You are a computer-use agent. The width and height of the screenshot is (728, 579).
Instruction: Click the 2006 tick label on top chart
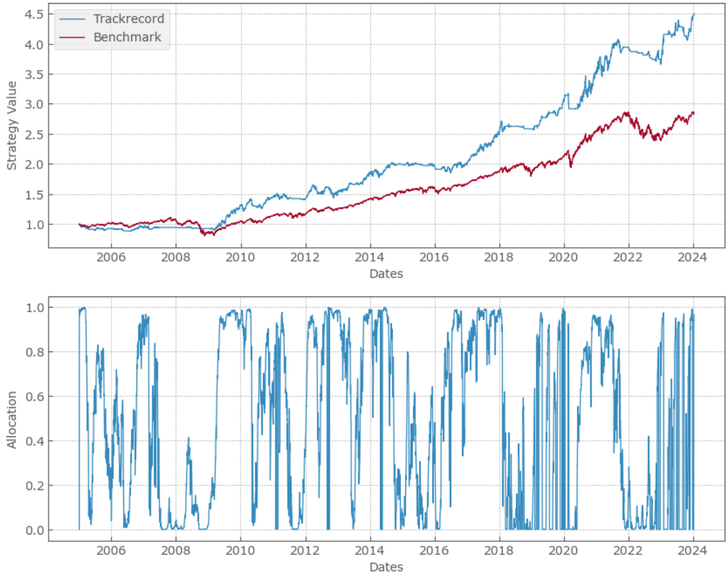111,257
